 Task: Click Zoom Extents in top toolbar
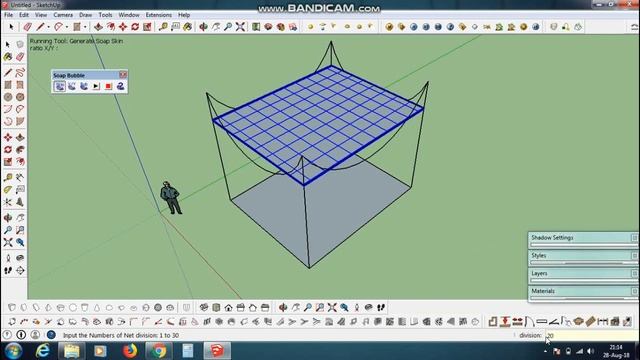240,27
